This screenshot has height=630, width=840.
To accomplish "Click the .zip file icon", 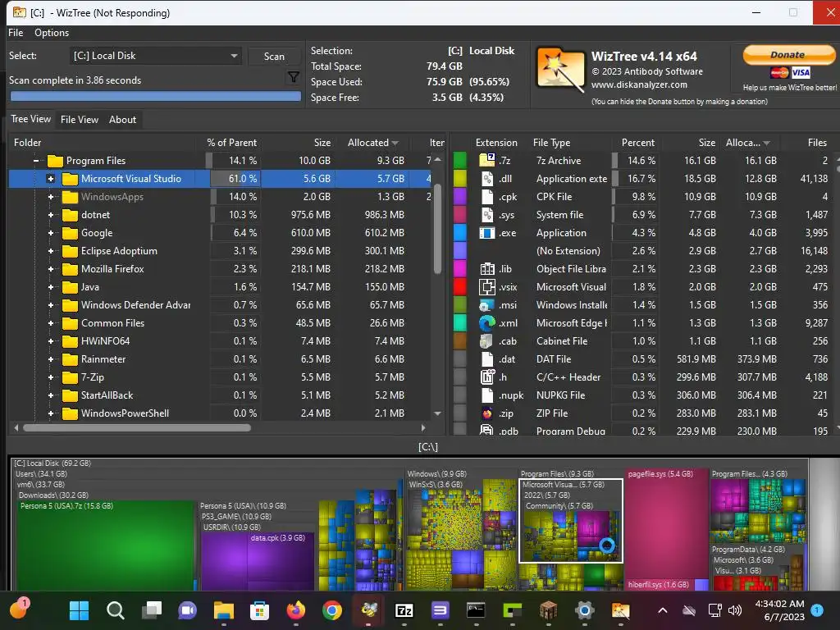I will click(x=487, y=413).
